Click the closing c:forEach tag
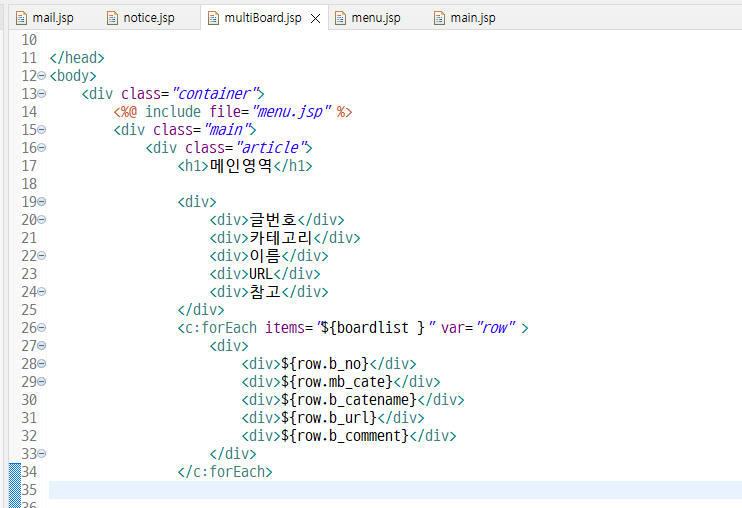The height and width of the screenshot is (508, 742). point(225,472)
